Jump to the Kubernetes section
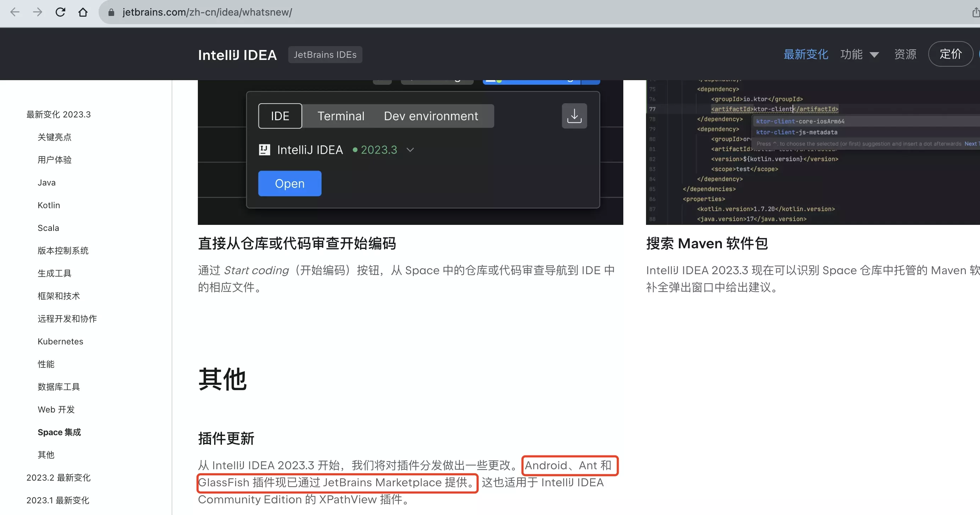 (61, 342)
